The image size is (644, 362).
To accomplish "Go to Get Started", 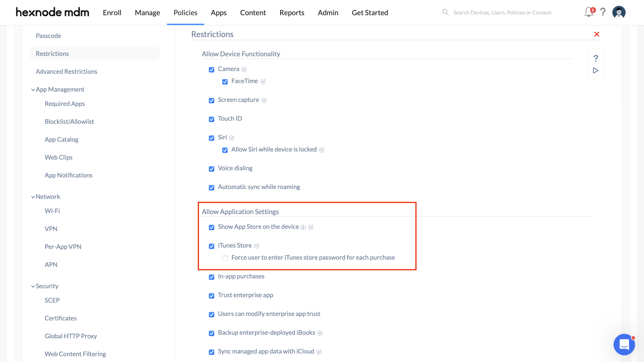I will tap(370, 13).
